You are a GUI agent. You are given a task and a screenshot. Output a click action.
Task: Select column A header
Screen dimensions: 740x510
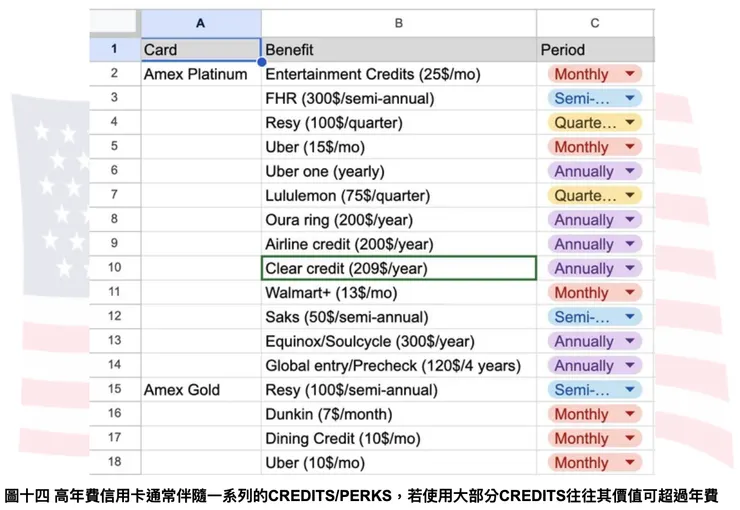click(x=201, y=23)
